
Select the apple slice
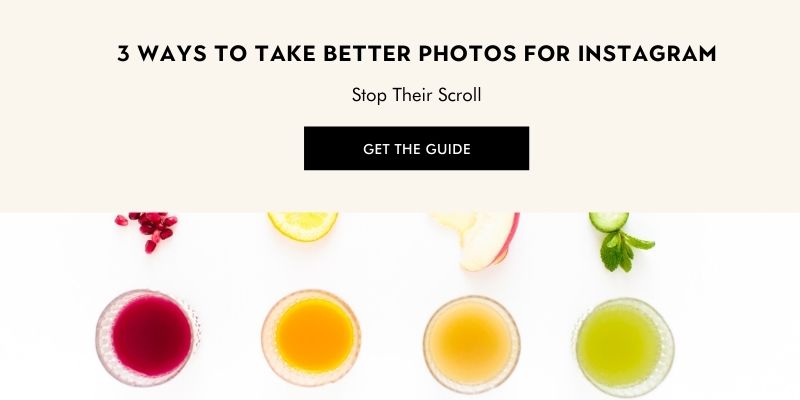477,240
